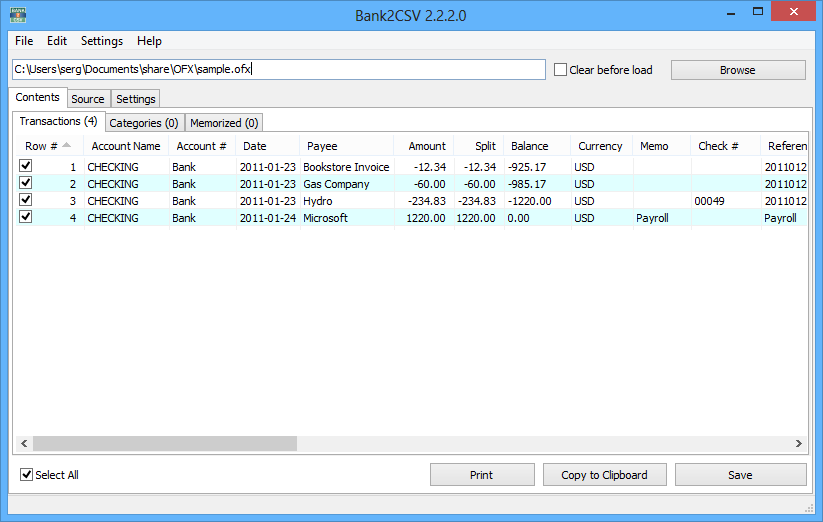This screenshot has height=522, width=823.
Task: Sort by the Memo column header
Action: [661, 146]
